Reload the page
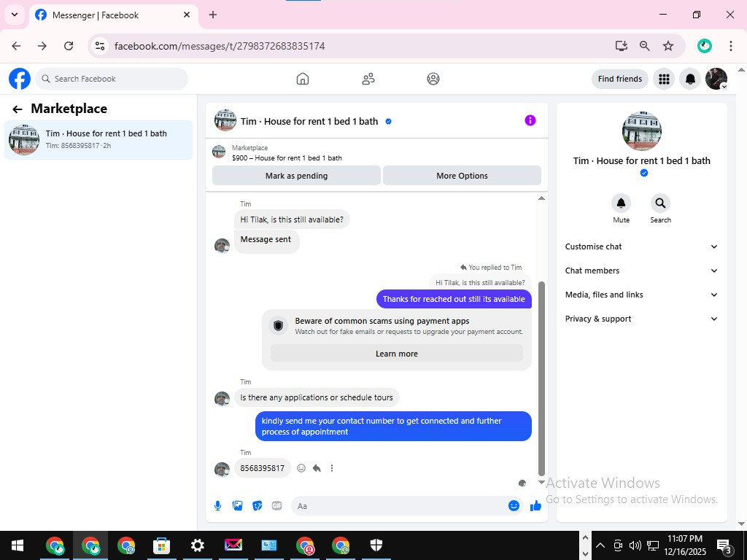This screenshot has height=560, width=747. coord(69,46)
